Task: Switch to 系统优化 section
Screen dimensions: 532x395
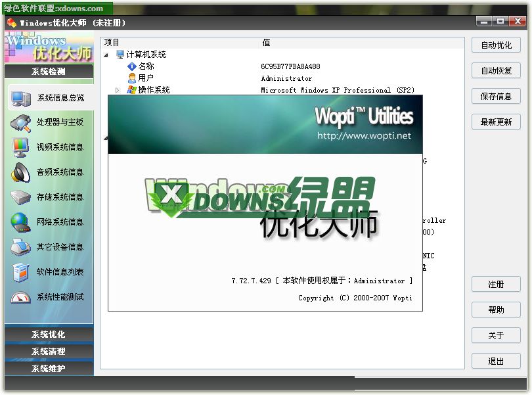Action: tap(49, 334)
